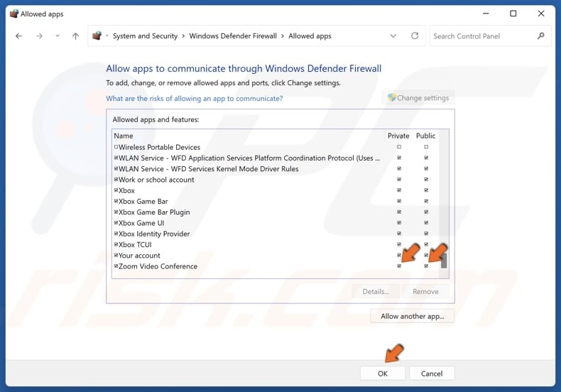Select System and Security breadcrumb
The width and height of the screenshot is (561, 392).
pyautogui.click(x=146, y=36)
